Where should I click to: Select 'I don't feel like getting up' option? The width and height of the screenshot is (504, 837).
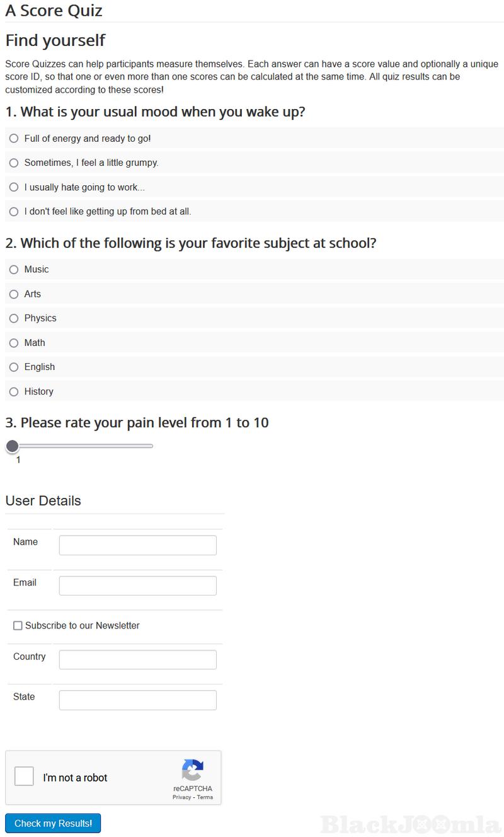point(14,212)
